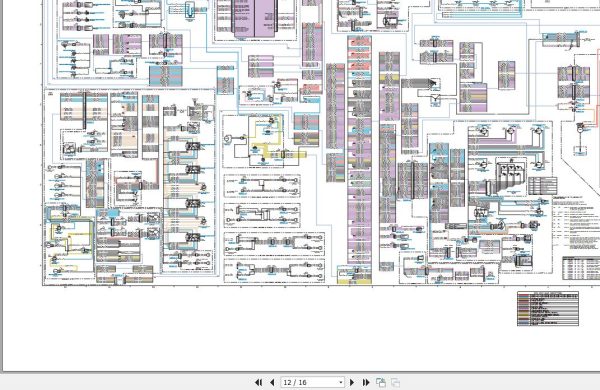Image resolution: width=600 pixels, height=390 pixels.
Task: Go to the previous page
Action: click(272, 382)
